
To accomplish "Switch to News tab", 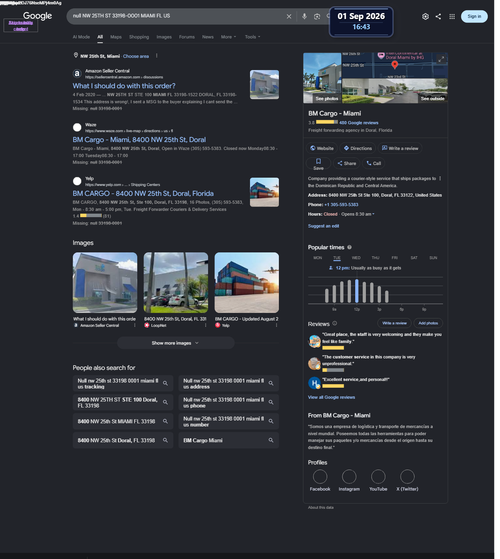I will coord(208,37).
